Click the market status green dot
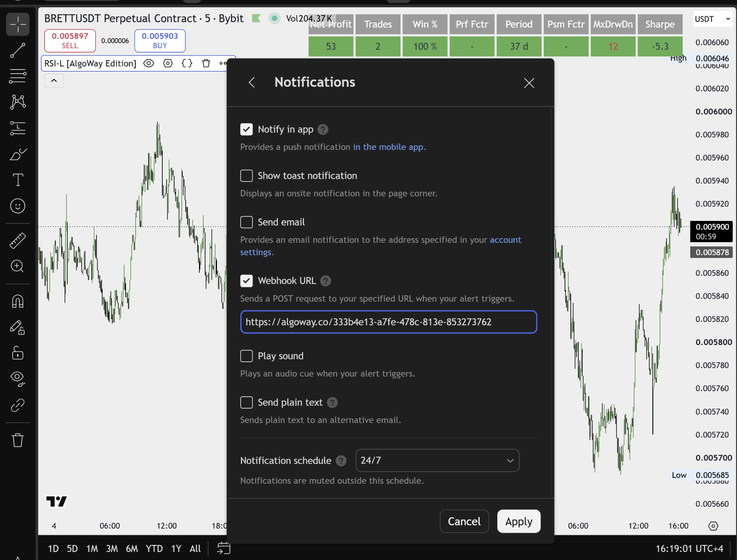737x560 pixels. pyautogui.click(x=274, y=18)
